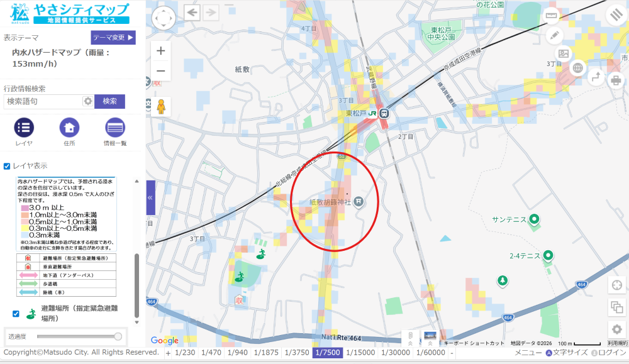
Task: Toggle the 避難場所 layer checkbox
Action: click(16, 314)
